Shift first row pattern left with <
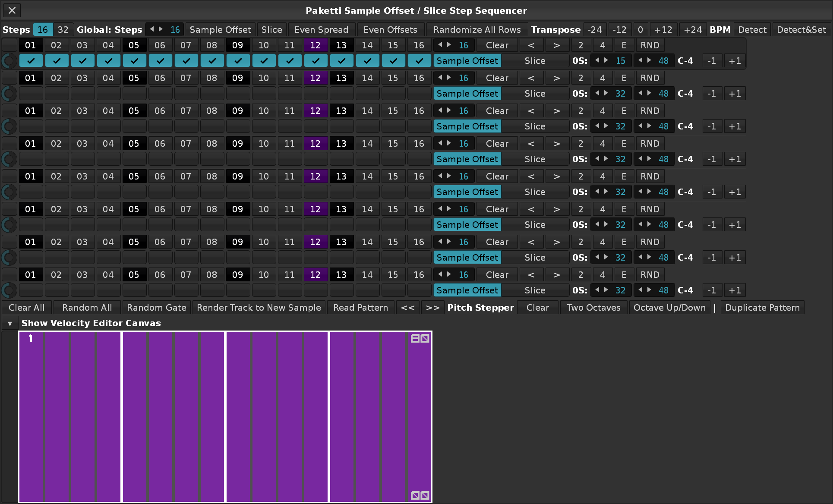Image resolution: width=833 pixels, height=504 pixels. (x=531, y=45)
